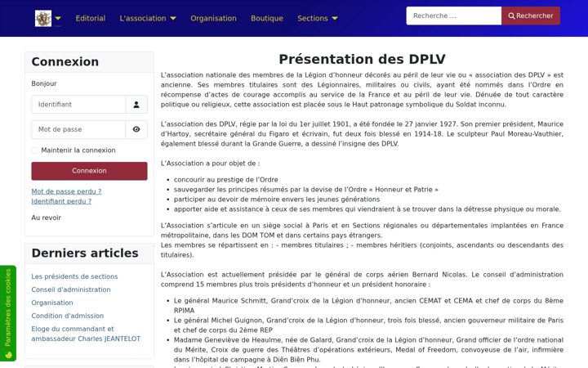Screen dimensions: 588x368
Task: Click the bullet about général Maurice Schmitt
Action: coord(368,305)
